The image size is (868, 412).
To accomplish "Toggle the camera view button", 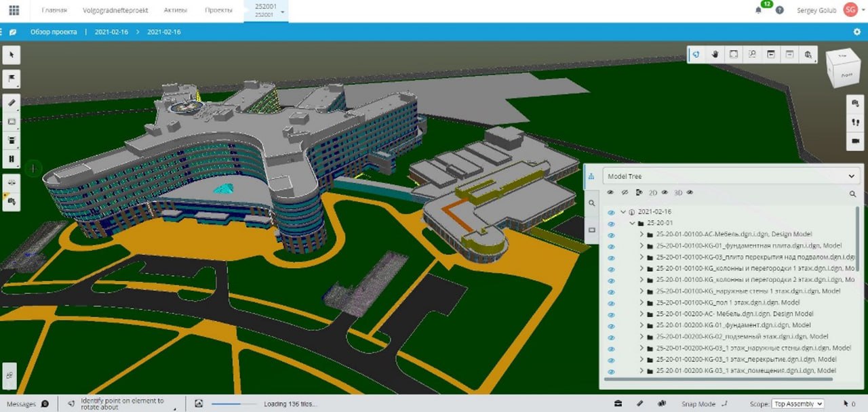I will (x=854, y=141).
